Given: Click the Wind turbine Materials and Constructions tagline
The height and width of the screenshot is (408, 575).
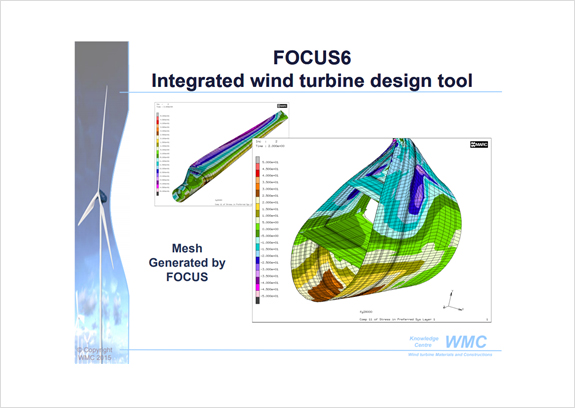Looking at the screenshot, I should click(450, 354).
